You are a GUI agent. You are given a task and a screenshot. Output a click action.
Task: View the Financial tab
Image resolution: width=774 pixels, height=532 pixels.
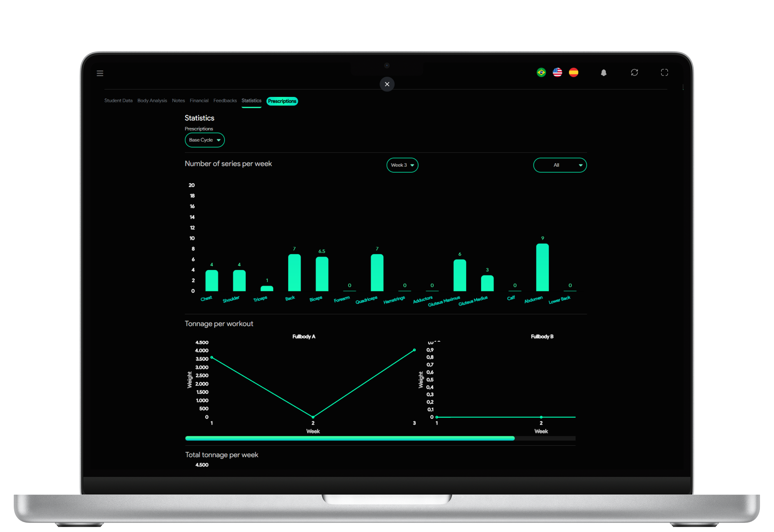(x=199, y=101)
